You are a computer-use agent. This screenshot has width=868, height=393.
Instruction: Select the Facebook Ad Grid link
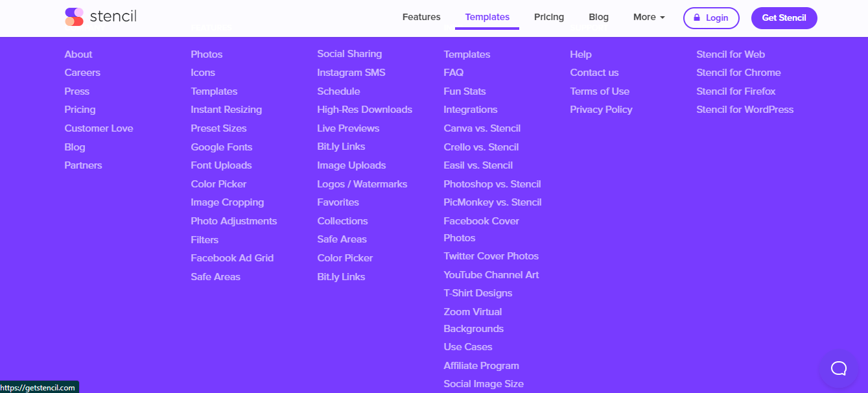(232, 258)
